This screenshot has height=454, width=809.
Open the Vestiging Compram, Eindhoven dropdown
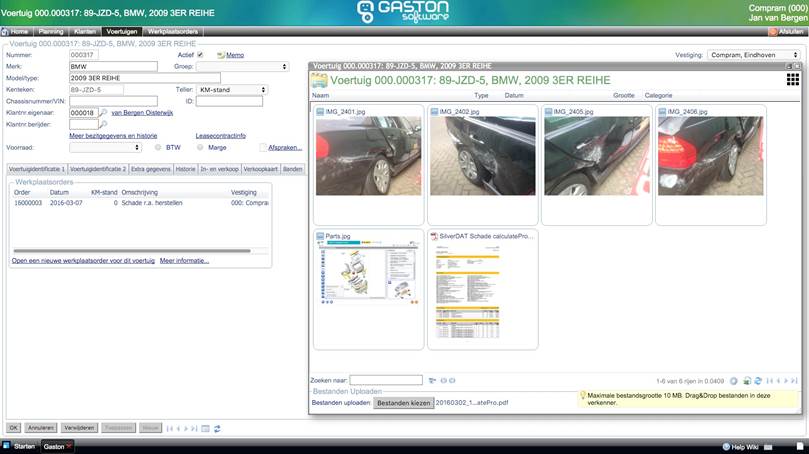tap(754, 55)
